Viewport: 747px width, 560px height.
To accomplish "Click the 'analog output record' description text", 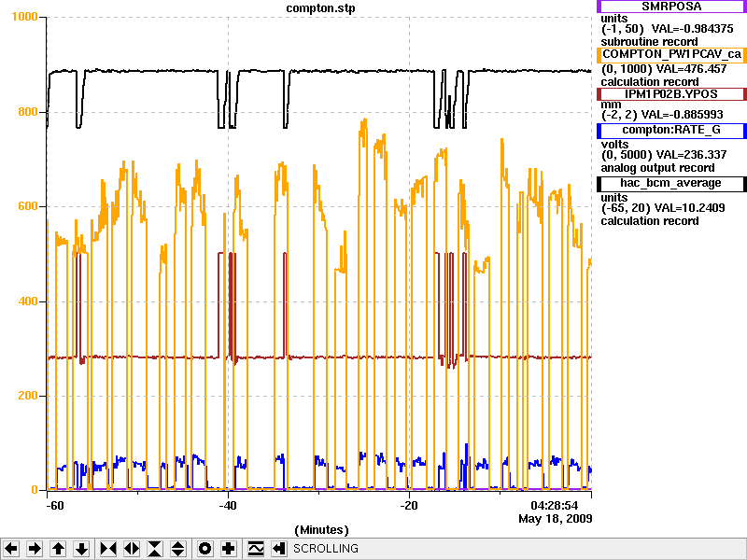I will click(x=657, y=168).
